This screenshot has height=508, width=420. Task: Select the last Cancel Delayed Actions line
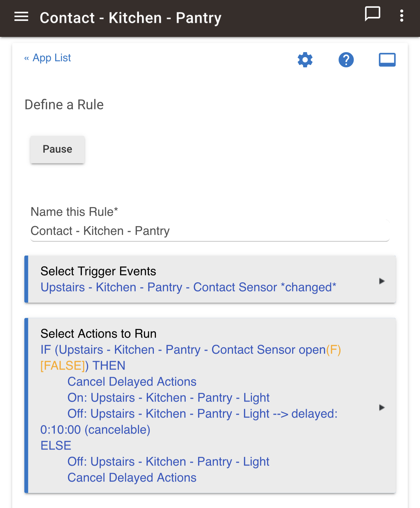point(132,478)
